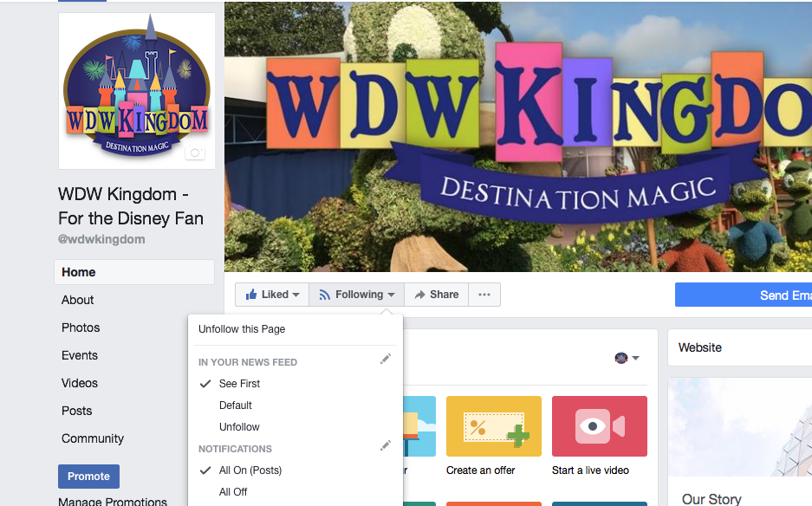
Task: Click the camera icon on profile picture
Action: pos(195,153)
